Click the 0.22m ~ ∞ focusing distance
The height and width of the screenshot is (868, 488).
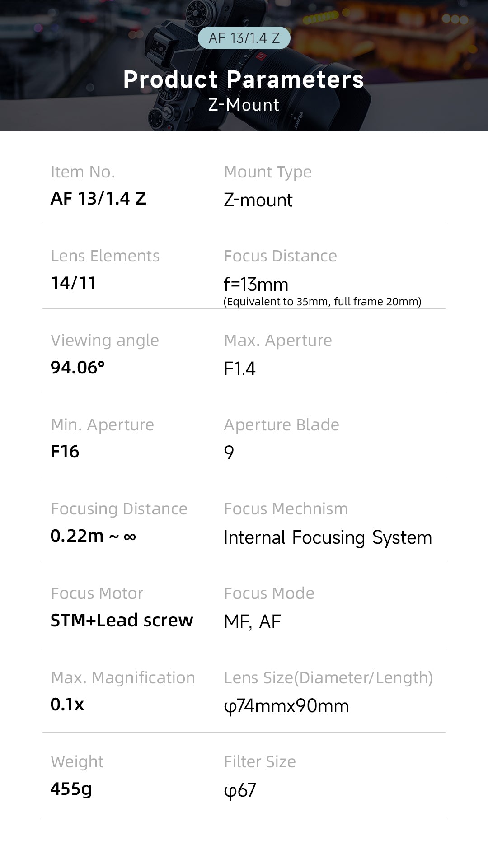coord(93,536)
